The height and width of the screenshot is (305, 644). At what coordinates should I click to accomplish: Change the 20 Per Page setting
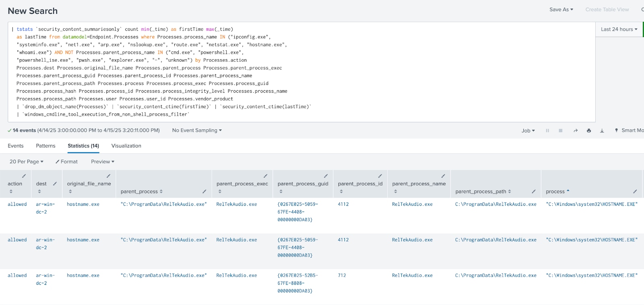pos(27,162)
